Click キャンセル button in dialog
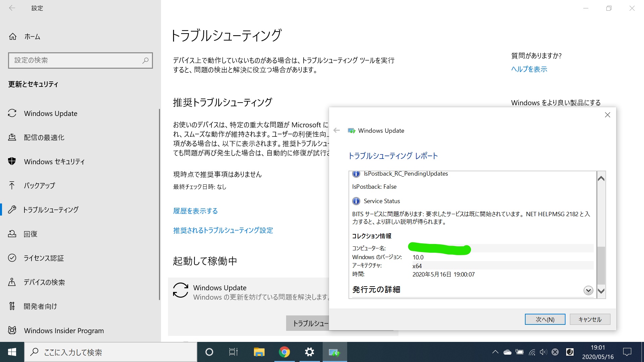644x362 pixels. click(x=590, y=319)
